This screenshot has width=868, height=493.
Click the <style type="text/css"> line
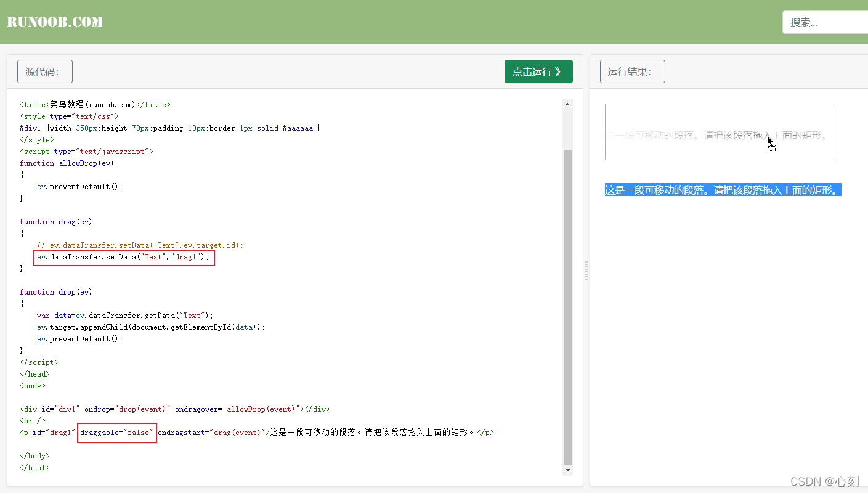click(x=69, y=116)
